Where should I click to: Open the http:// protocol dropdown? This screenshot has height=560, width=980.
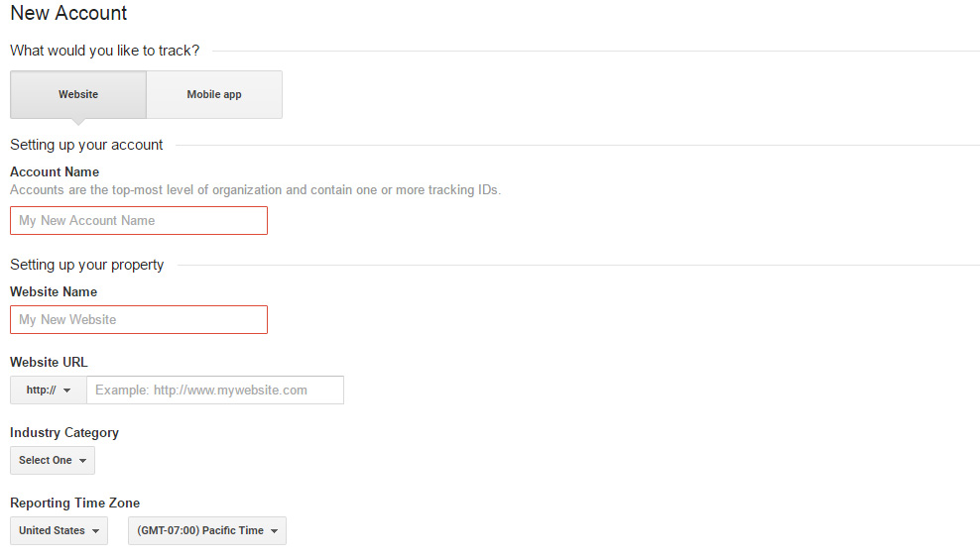pyautogui.click(x=49, y=391)
